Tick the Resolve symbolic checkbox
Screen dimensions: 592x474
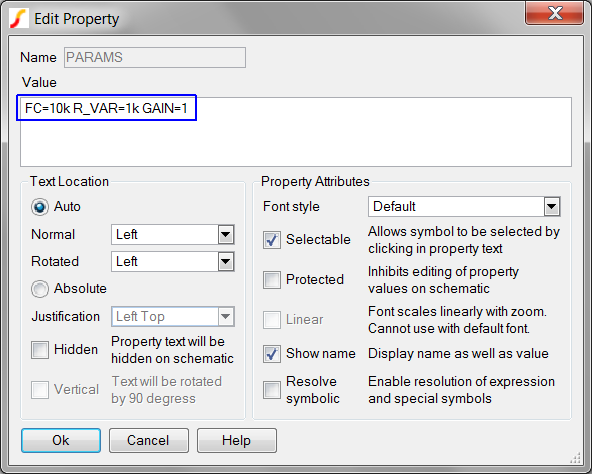point(272,390)
